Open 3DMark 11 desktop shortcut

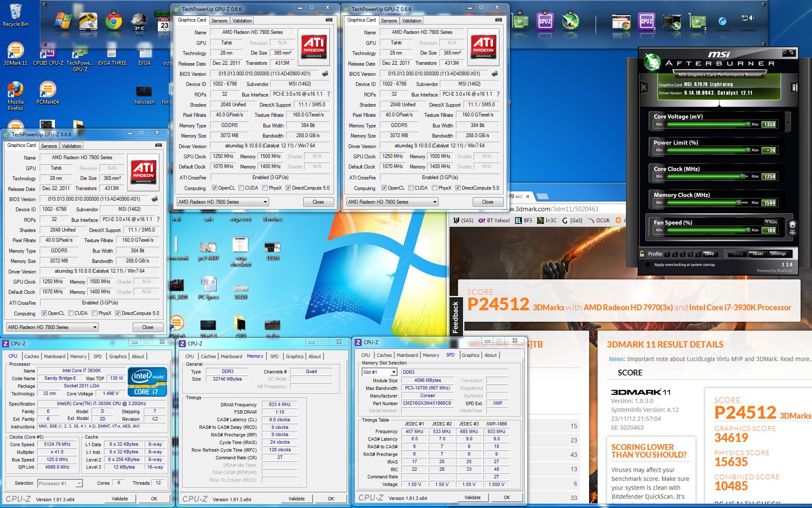15,54
